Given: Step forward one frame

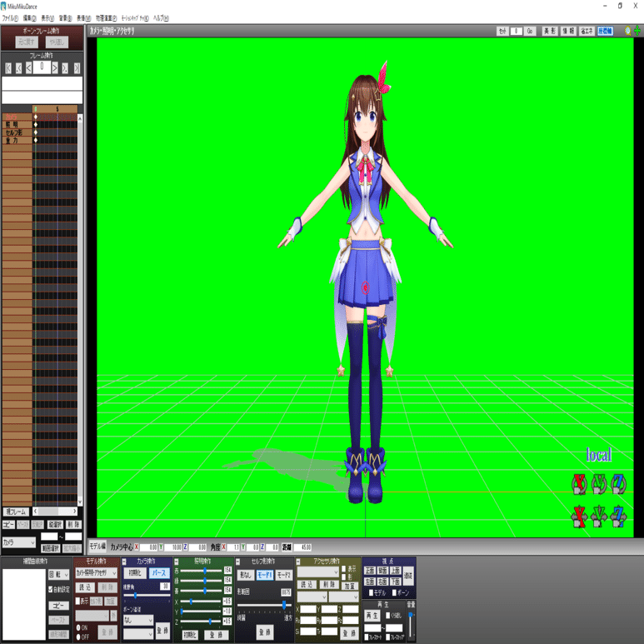Looking at the screenshot, I should 55,68.
